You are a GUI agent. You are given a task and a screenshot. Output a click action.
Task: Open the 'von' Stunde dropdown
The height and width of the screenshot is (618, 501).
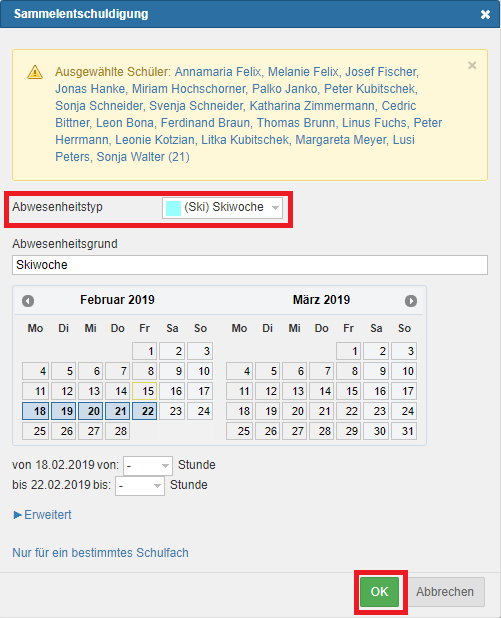[147, 466]
